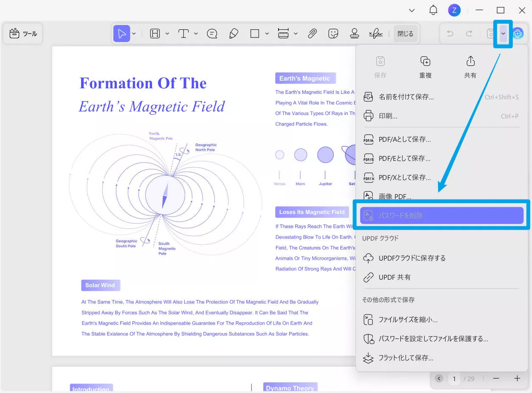This screenshot has width=532, height=393.
Task: Select the measurement ruler tool
Action: tap(283, 34)
